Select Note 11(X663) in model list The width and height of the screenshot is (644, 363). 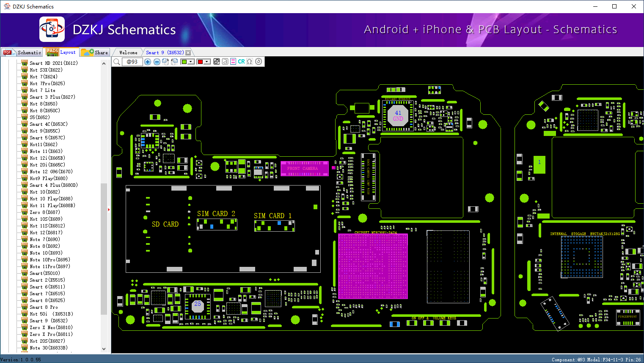click(x=46, y=151)
